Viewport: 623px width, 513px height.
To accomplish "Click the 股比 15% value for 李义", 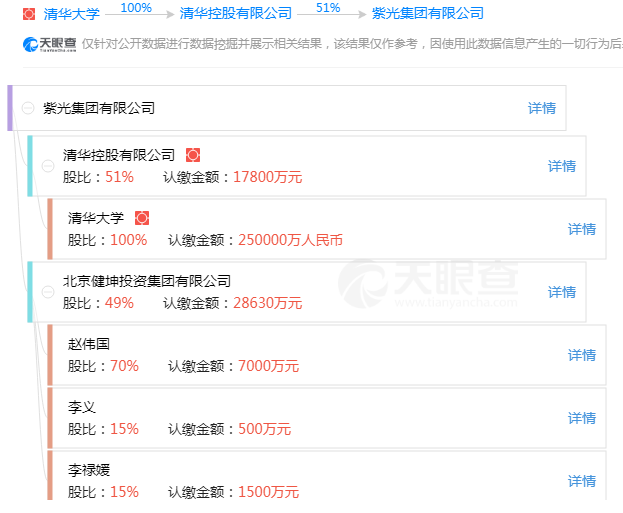I will click(x=124, y=429).
